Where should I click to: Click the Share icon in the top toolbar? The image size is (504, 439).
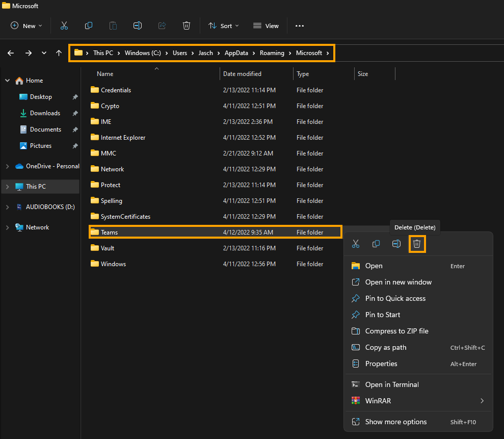point(162,25)
